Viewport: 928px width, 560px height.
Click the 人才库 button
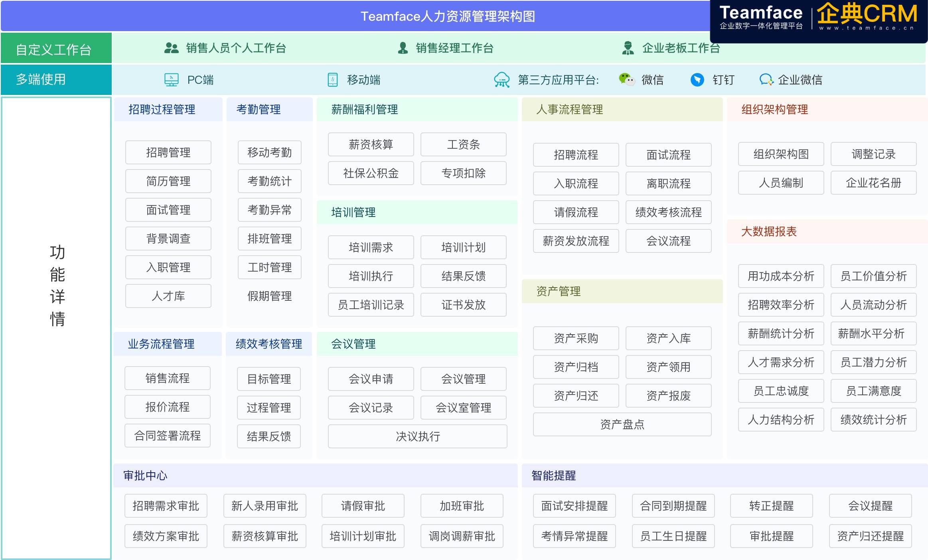coord(168,296)
